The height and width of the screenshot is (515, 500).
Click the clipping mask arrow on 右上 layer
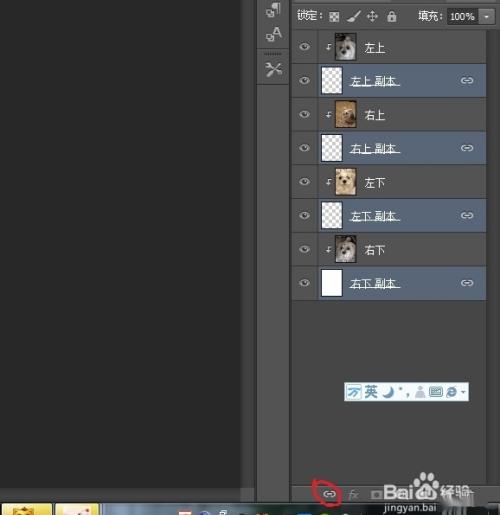[x=329, y=115]
